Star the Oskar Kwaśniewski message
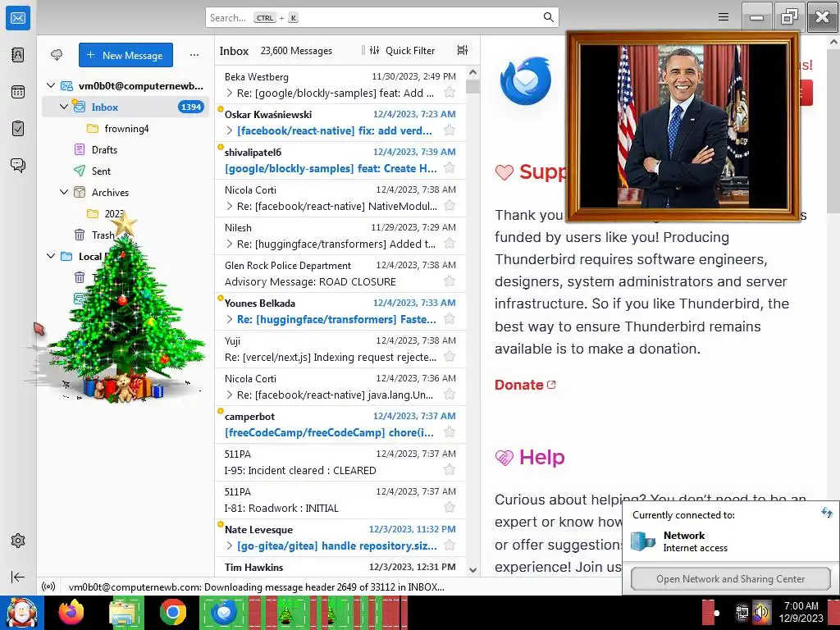The height and width of the screenshot is (630, 840). point(450,130)
